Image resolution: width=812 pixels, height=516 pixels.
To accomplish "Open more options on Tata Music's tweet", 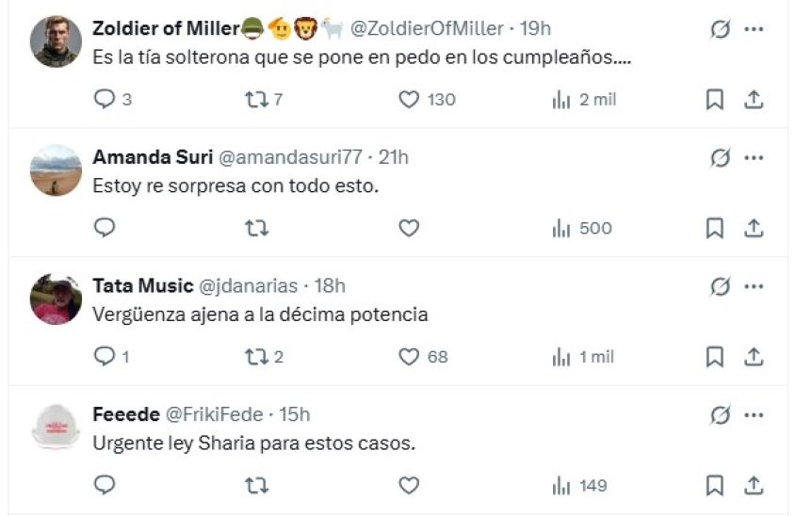I will [x=754, y=286].
